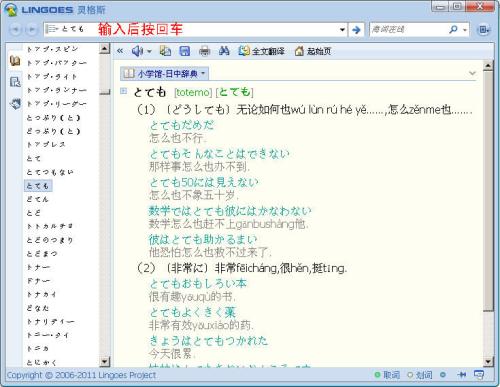Collapse the dictionary section chevron at right
The image size is (500, 387).
pyautogui.click(x=472, y=73)
